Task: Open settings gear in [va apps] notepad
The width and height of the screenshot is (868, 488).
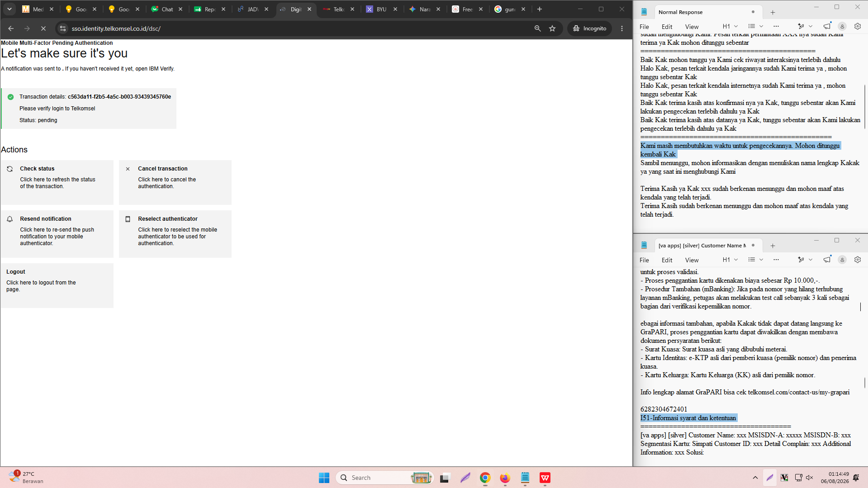Action: [857, 260]
